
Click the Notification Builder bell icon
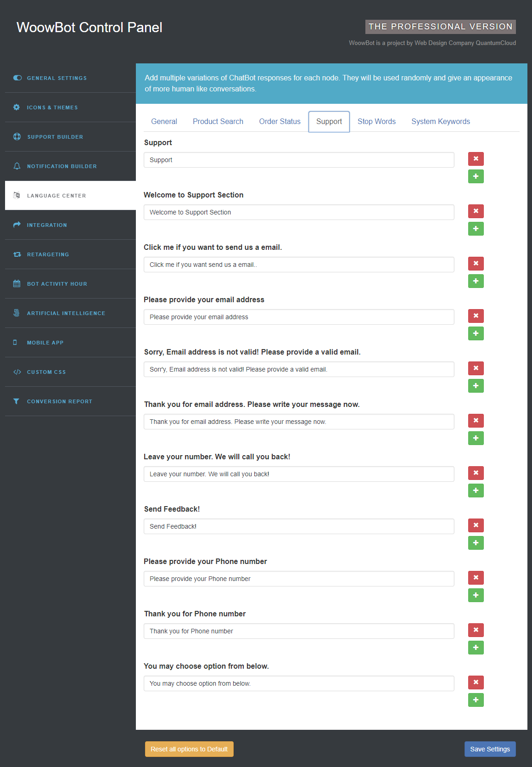coord(17,166)
